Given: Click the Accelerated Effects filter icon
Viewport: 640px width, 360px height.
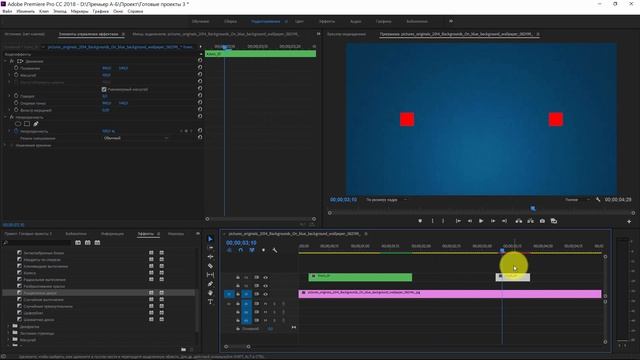Looking at the screenshot, I should coord(78,242).
